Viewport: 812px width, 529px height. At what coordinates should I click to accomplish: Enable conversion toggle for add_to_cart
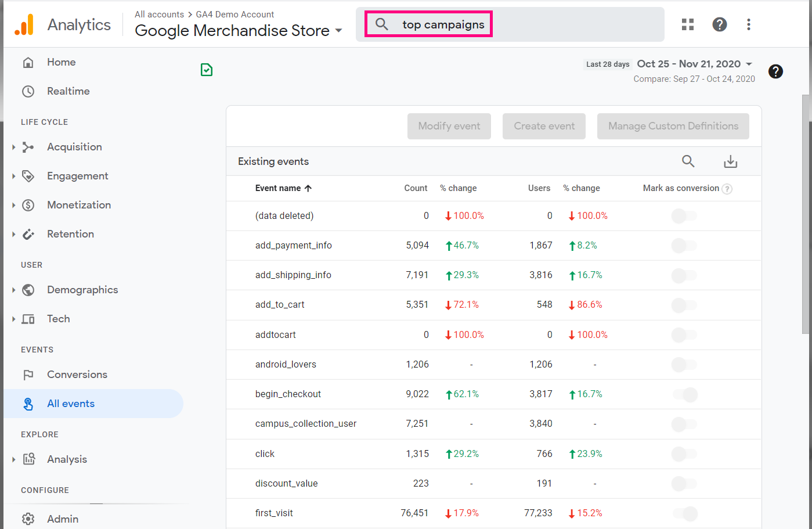pyautogui.click(x=684, y=305)
